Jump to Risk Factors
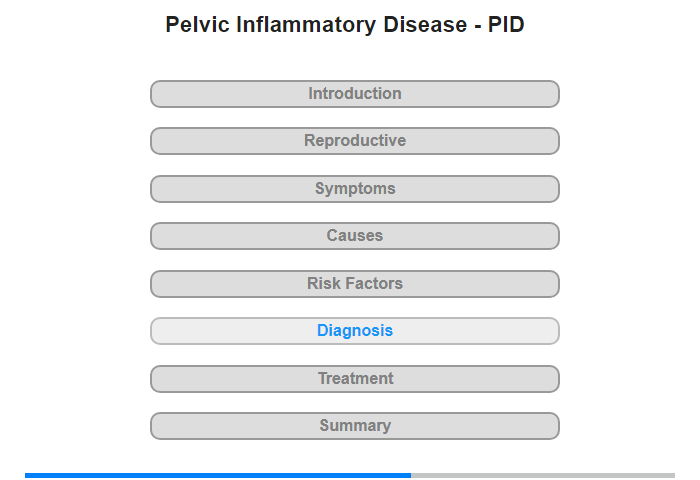 point(354,284)
